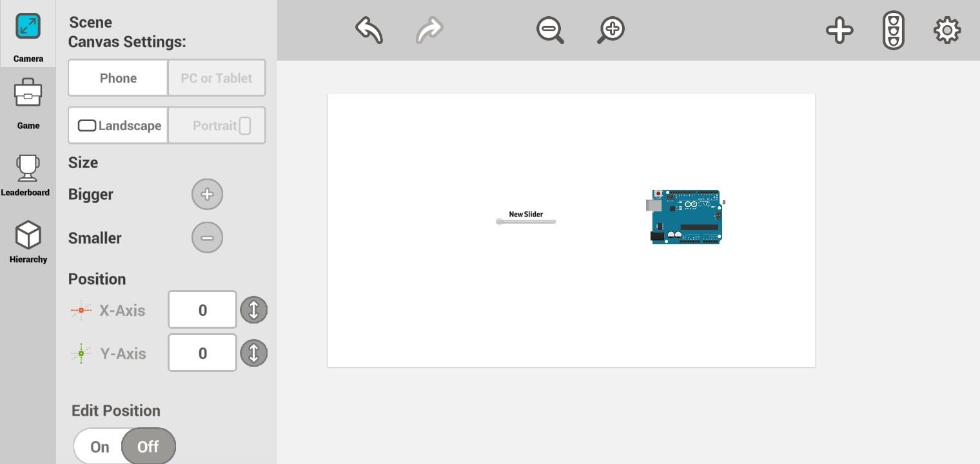Open the Hierarchy cube panel
Image resolution: width=980 pixels, height=464 pixels.
[x=28, y=241]
